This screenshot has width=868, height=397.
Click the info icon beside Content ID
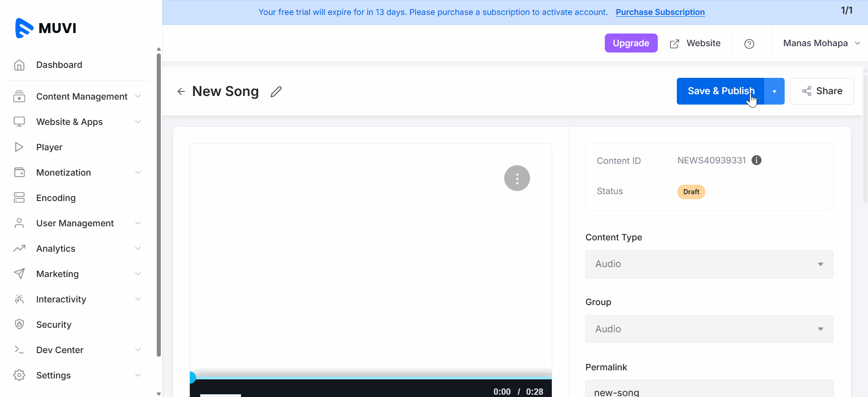[x=756, y=160]
